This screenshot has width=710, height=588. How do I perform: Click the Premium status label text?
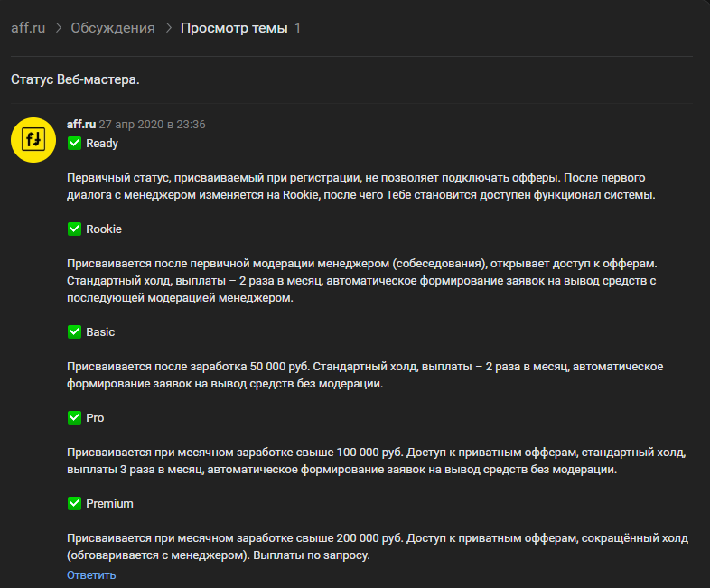pyautogui.click(x=109, y=503)
